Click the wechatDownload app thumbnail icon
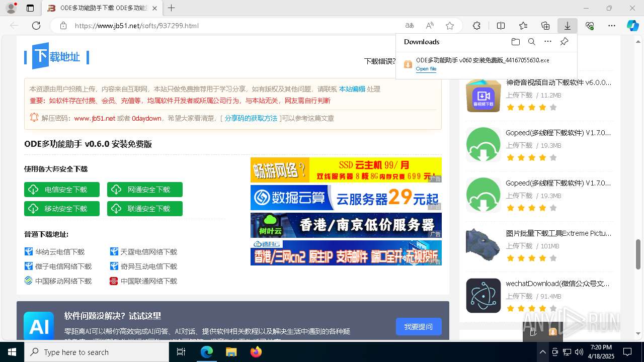 click(484, 296)
